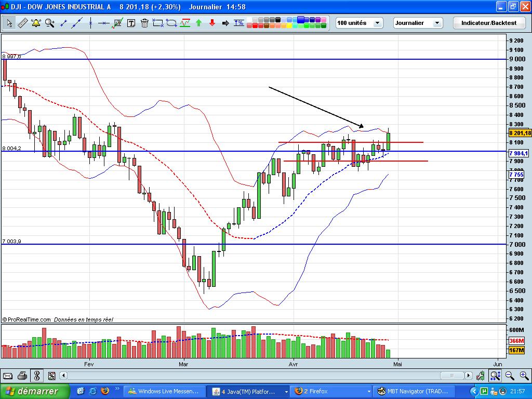Choose the white color swatch

tap(249, 19)
